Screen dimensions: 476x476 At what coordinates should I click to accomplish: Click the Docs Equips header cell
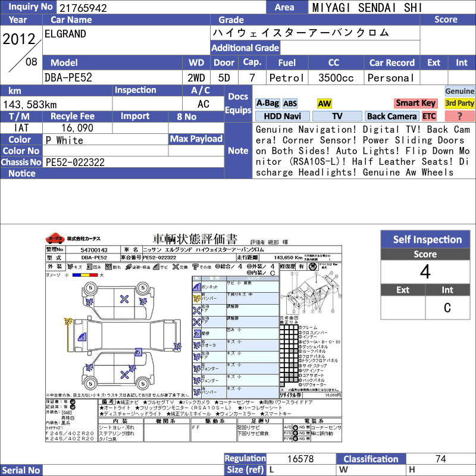point(239,103)
